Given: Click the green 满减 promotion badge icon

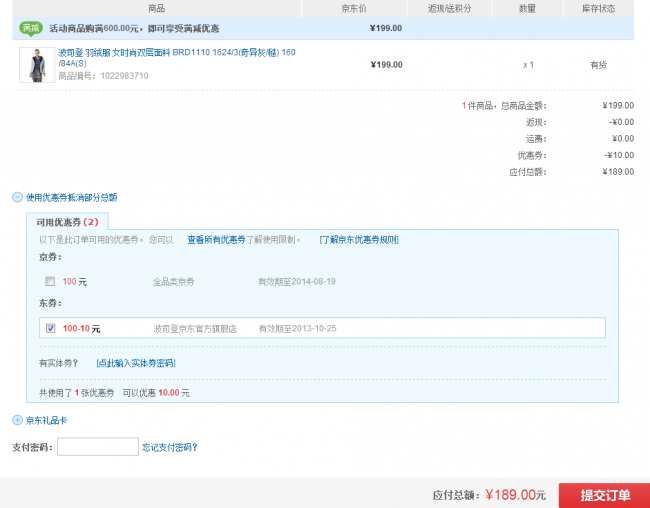Looking at the screenshot, I should click(x=31, y=29).
